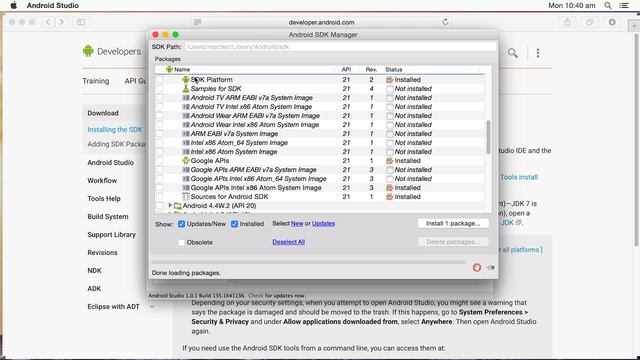
Task: Click the Android icon in Name column header
Action: 169,69
